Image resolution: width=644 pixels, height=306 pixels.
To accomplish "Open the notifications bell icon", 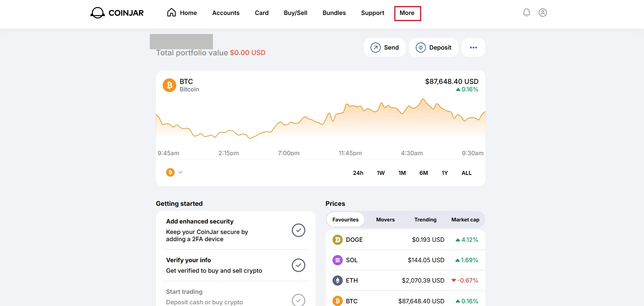I will click(526, 13).
